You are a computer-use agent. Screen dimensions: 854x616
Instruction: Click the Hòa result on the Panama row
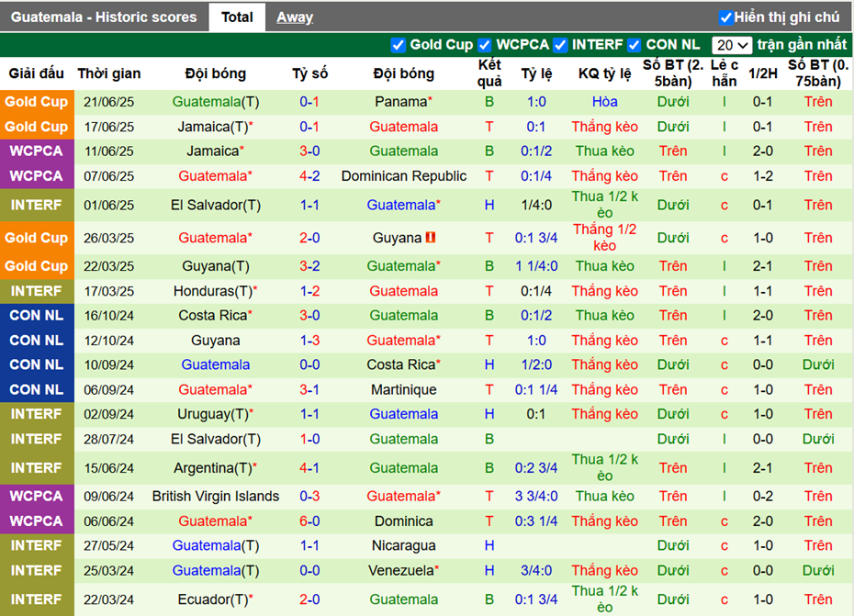(x=604, y=102)
